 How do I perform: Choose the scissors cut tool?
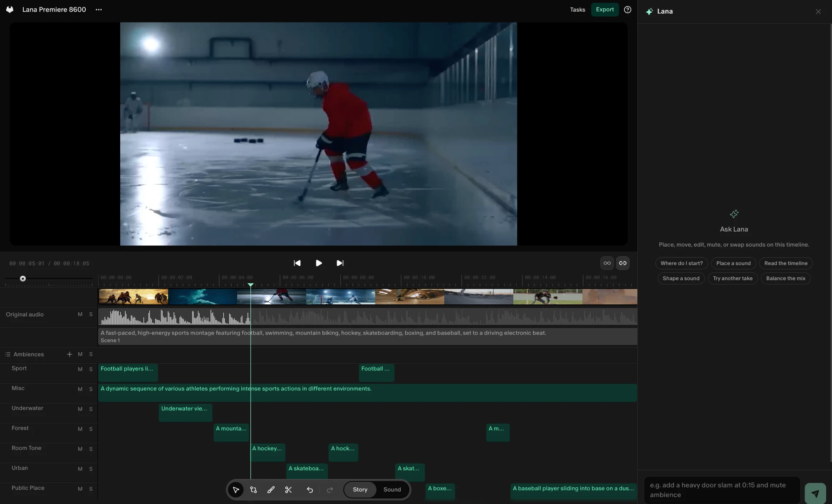[x=288, y=490]
